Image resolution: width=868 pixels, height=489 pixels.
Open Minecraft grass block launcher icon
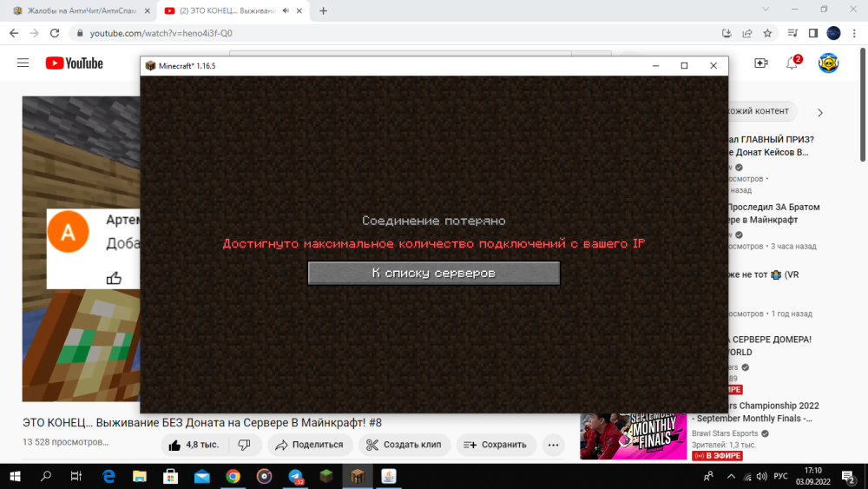coord(326,476)
